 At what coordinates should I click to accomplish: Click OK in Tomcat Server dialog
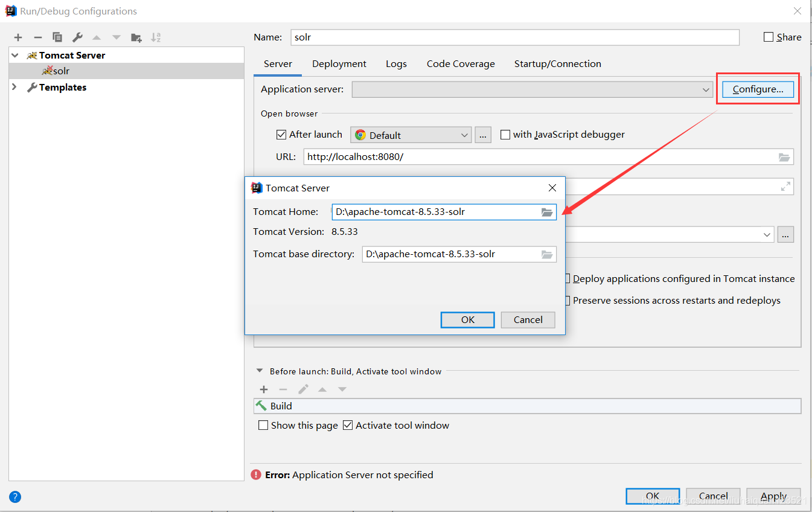(468, 320)
